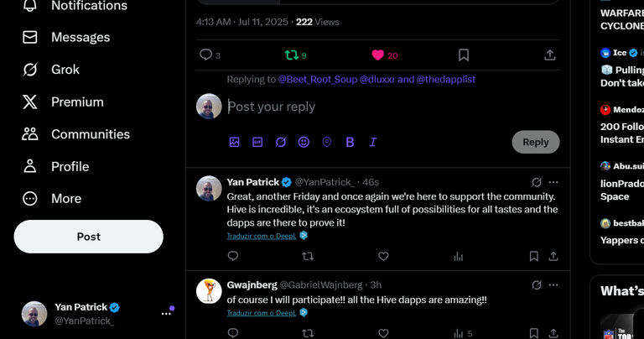Click the Post your reply field
644x339 pixels.
pyautogui.click(x=392, y=107)
